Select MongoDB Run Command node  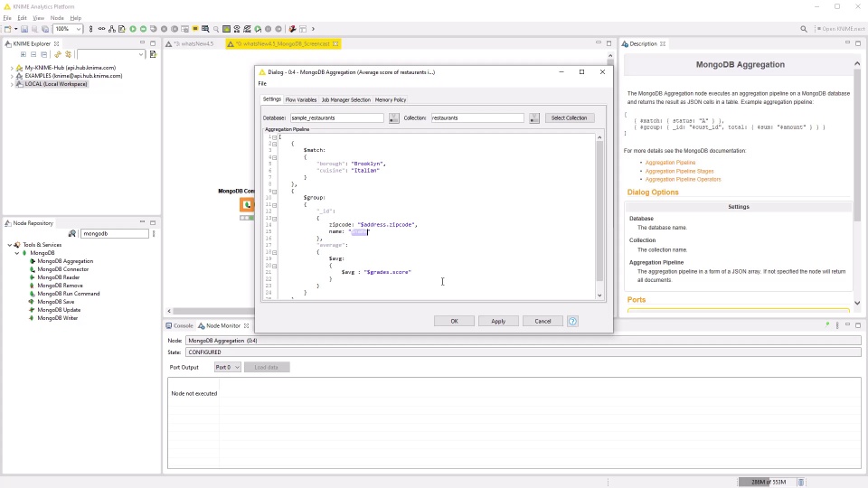69,294
